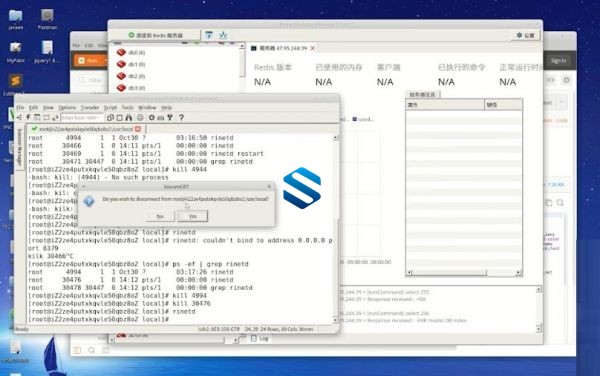Click the Connect in Tab toolbar icon
The image size is (600, 376).
tap(37, 117)
